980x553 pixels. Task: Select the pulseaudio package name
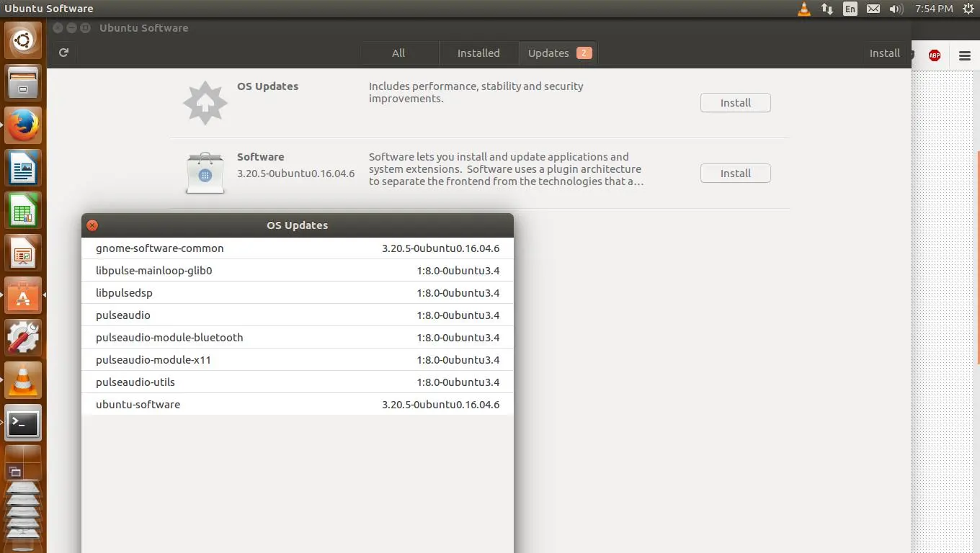[123, 315]
